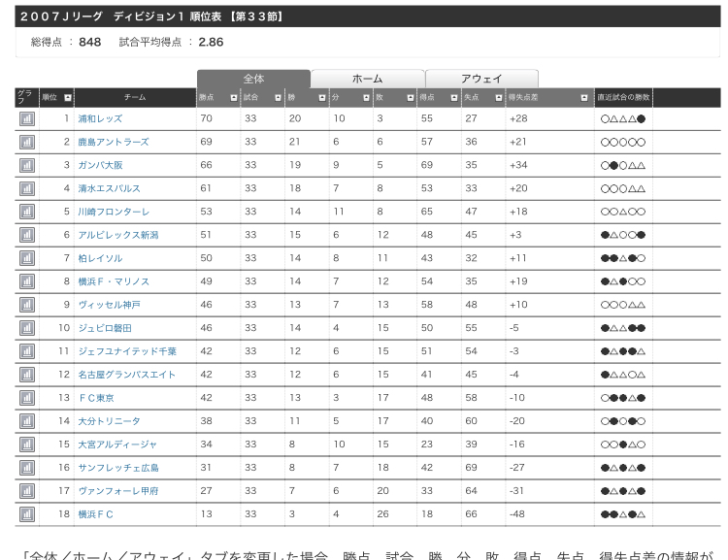This screenshot has height=560, width=728.
Task: Open ヴァンフォーレ甲府 team link
Action: click(118, 491)
